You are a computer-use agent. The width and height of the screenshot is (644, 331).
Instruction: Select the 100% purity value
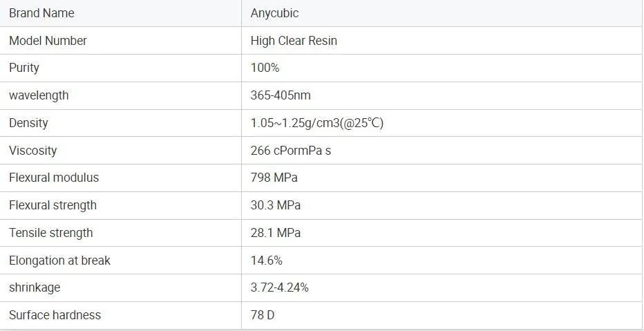[x=265, y=68]
